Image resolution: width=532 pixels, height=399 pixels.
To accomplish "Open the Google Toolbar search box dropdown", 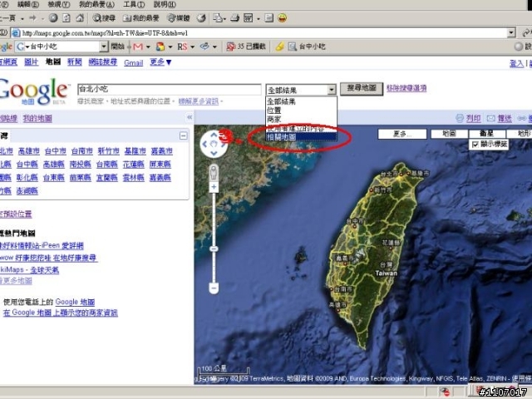I will (104, 47).
